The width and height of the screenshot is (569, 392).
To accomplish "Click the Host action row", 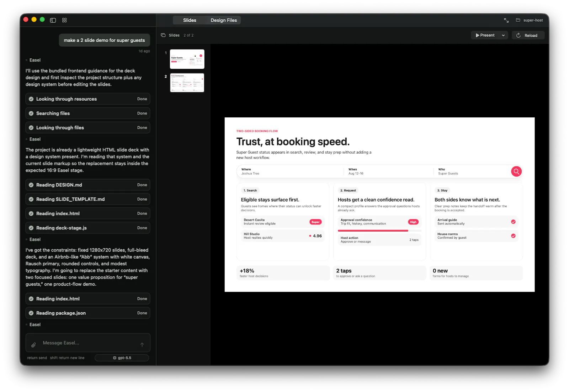I will point(379,240).
